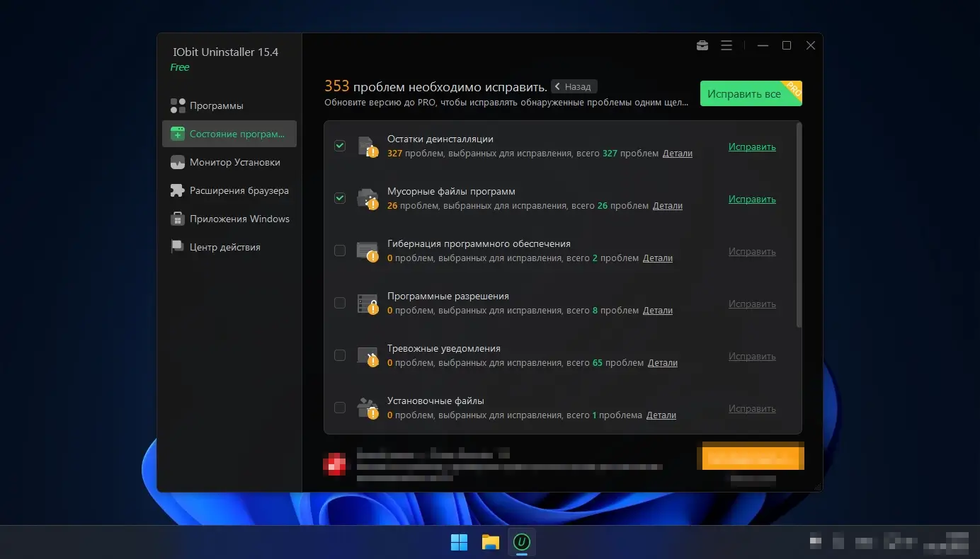Click the Программы sidebar icon
The height and width of the screenshot is (559, 980).
pyautogui.click(x=178, y=105)
